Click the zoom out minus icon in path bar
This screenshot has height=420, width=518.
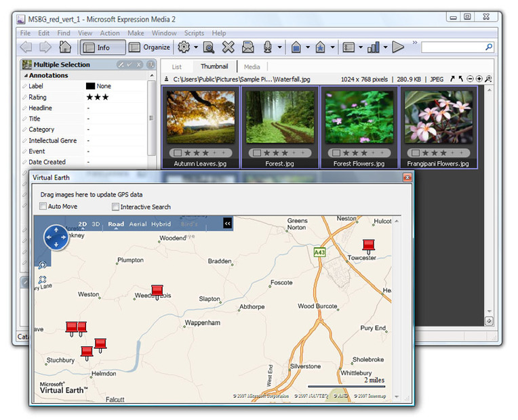click(x=470, y=79)
